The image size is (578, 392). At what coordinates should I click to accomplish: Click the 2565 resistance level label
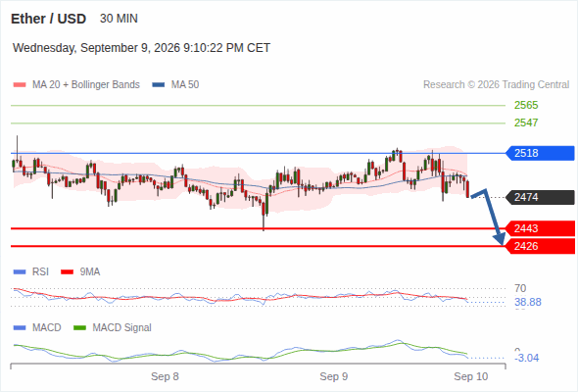click(526, 106)
